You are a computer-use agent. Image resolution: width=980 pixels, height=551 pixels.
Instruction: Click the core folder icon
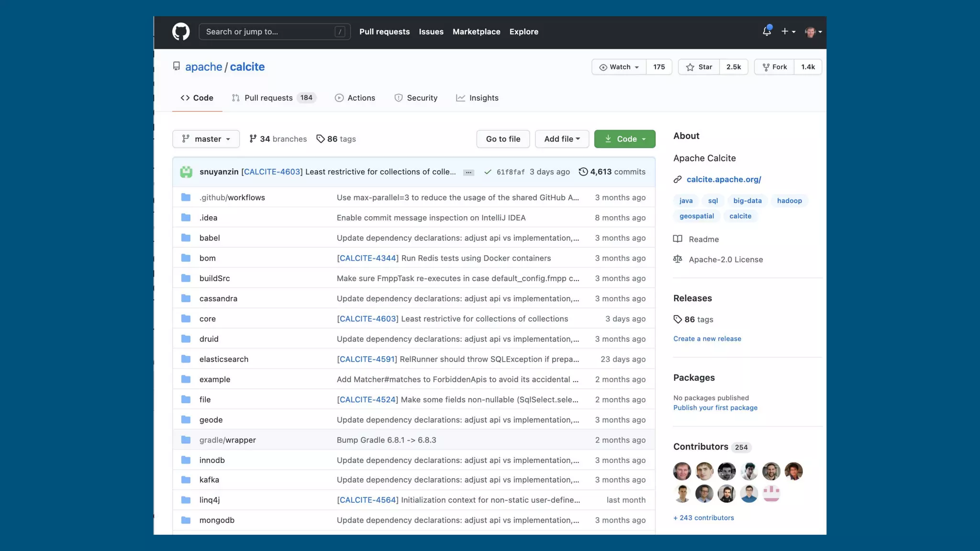pyautogui.click(x=186, y=319)
